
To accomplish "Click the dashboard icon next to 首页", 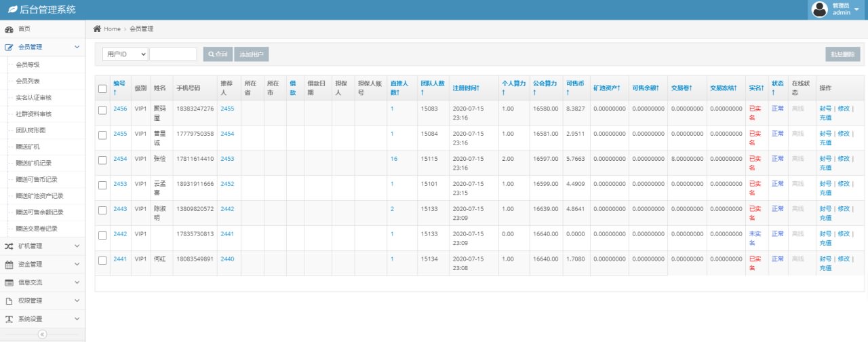I will pos(9,29).
